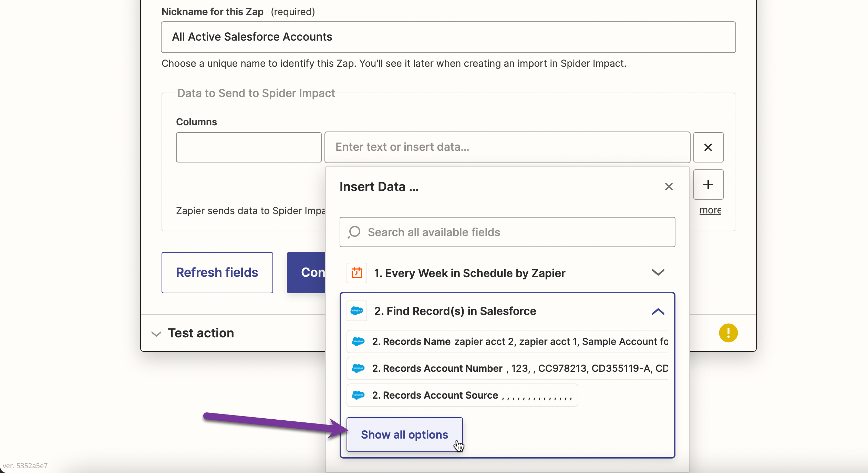868x473 pixels.
Task: Click the Enter text or insert data field
Action: [x=507, y=147]
